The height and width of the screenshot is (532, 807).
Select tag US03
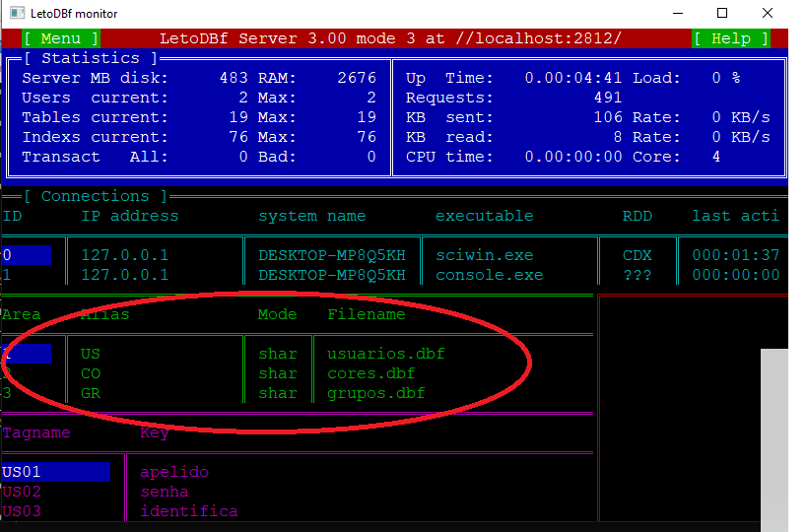pyautogui.click(x=21, y=511)
